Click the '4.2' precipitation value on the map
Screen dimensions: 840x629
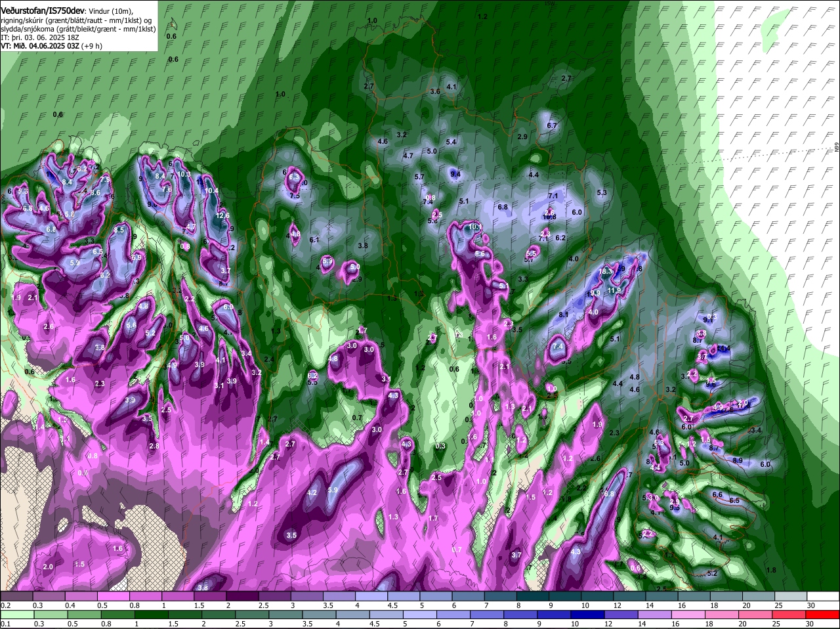(x=312, y=492)
